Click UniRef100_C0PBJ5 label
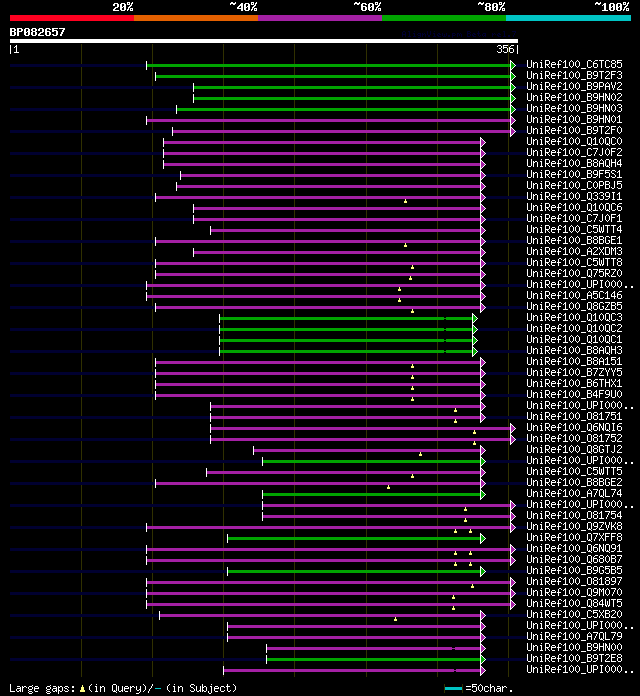 coord(574,185)
